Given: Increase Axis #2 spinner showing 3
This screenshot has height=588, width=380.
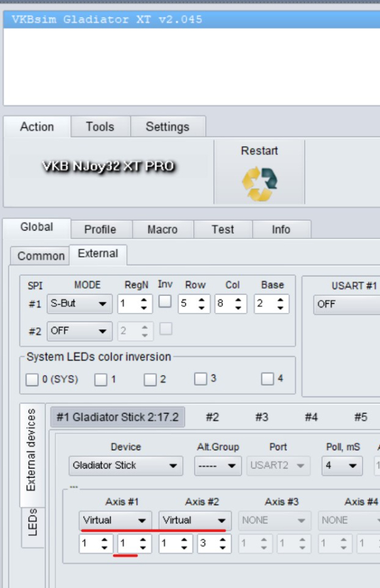Looking at the screenshot, I should [x=223, y=540].
